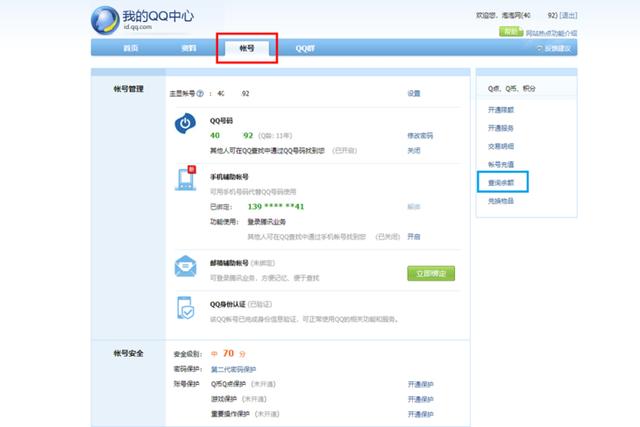This screenshot has height=427, width=640.
Task: Click 解绑 next to bound phone number
Action: point(414,207)
